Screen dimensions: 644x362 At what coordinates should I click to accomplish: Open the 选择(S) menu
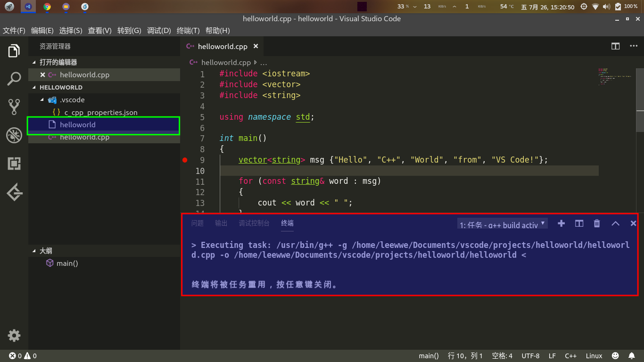(71, 31)
